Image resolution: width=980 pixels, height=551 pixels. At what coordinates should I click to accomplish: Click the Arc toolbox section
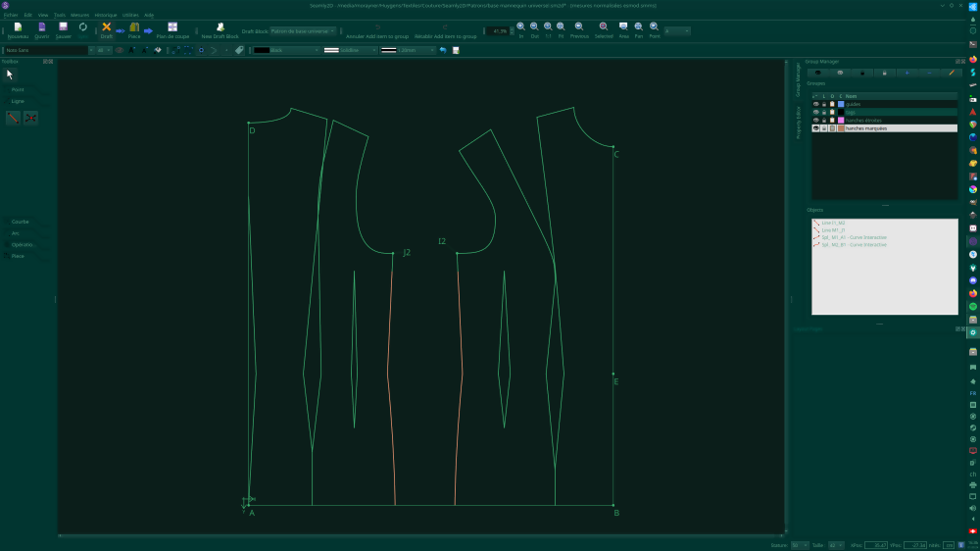tap(15, 233)
